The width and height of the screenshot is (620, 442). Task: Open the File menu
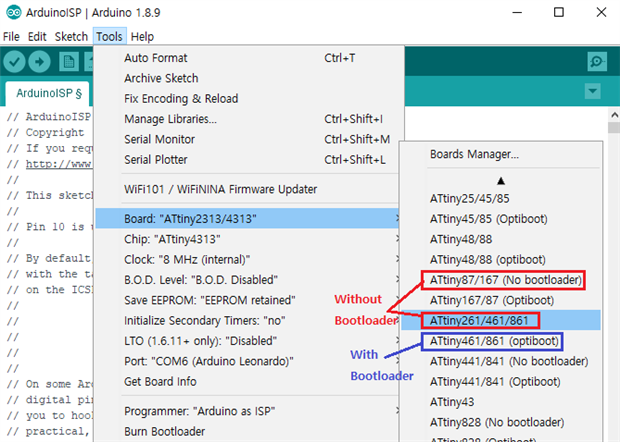click(x=11, y=37)
